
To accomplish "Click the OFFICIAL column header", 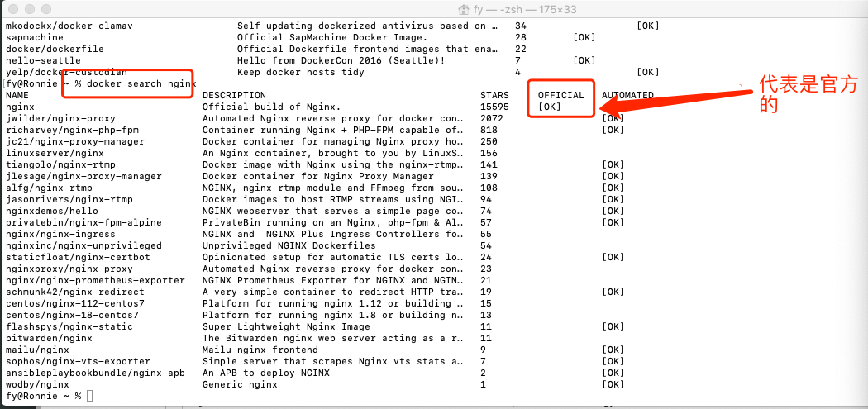I will pyautogui.click(x=560, y=95).
